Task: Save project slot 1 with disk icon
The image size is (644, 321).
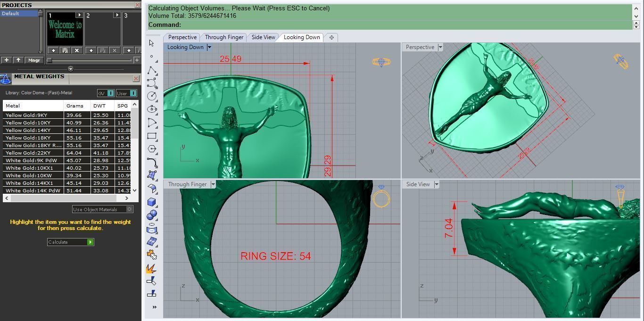Action: pos(65,50)
